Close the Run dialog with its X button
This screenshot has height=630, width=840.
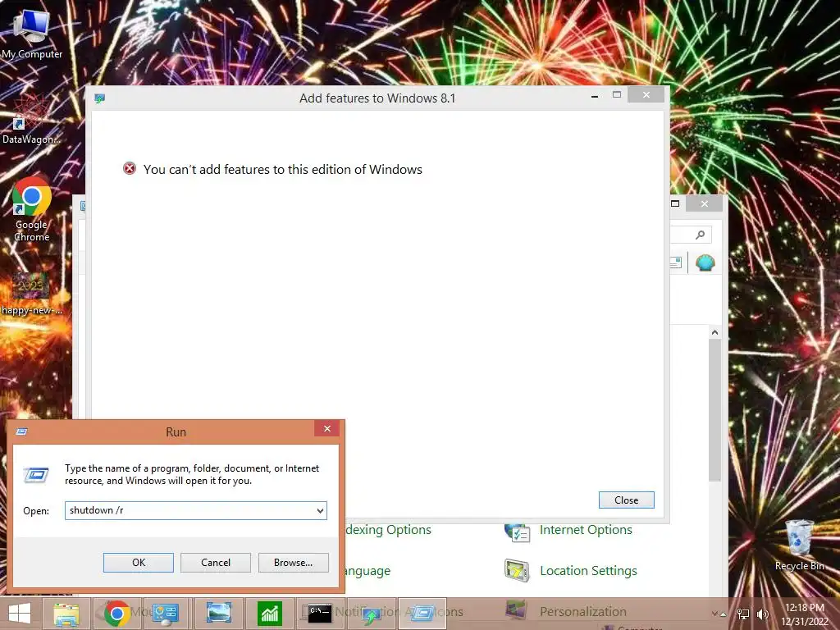click(x=327, y=428)
